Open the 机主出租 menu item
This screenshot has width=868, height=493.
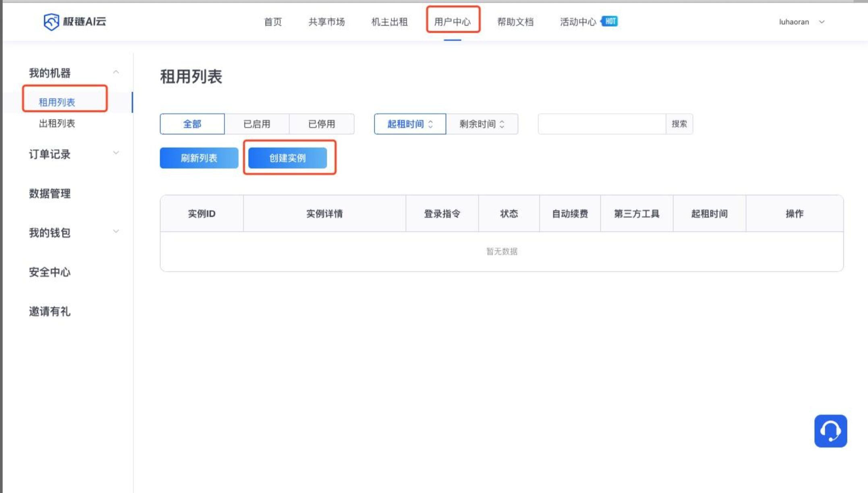coord(389,22)
